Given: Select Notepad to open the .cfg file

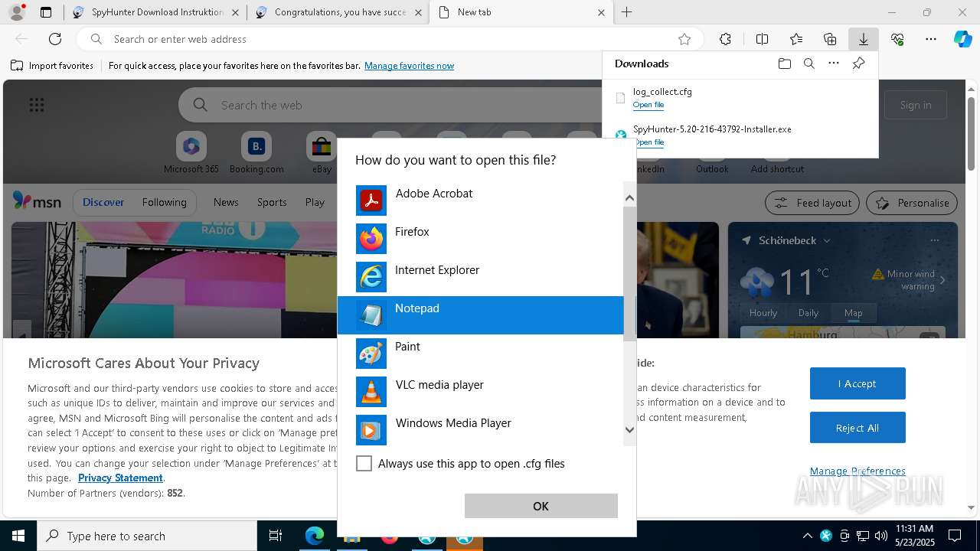Looking at the screenshot, I should pos(480,315).
